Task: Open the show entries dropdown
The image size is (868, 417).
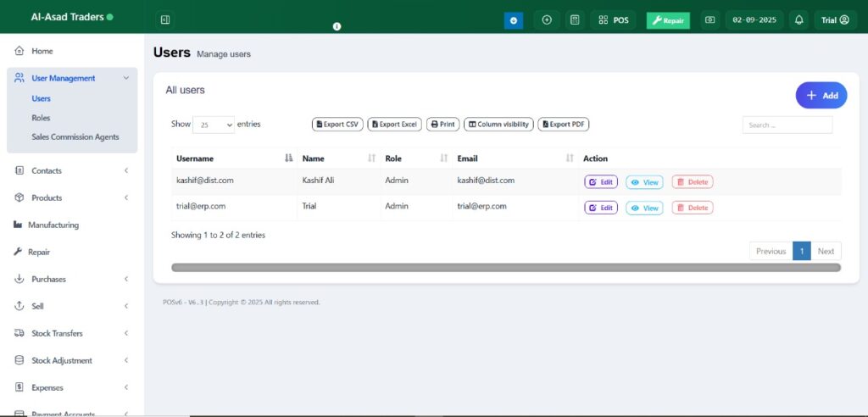Action: coord(214,125)
